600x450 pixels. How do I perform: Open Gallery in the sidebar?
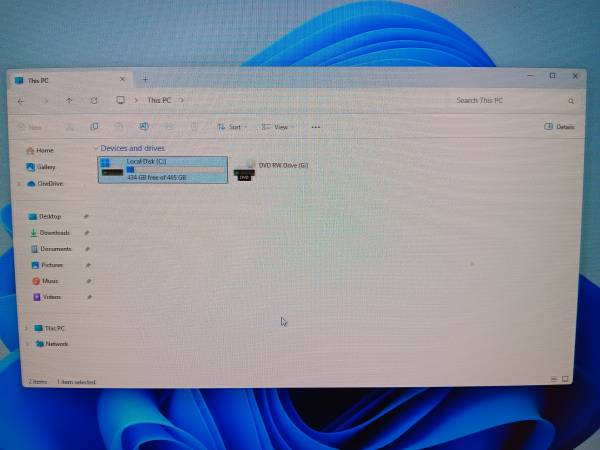coord(41,167)
